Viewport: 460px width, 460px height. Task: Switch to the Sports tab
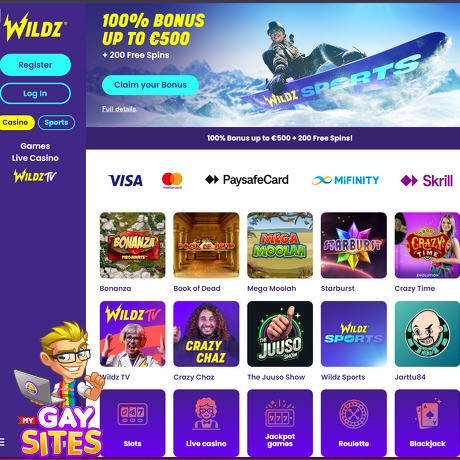(56, 123)
